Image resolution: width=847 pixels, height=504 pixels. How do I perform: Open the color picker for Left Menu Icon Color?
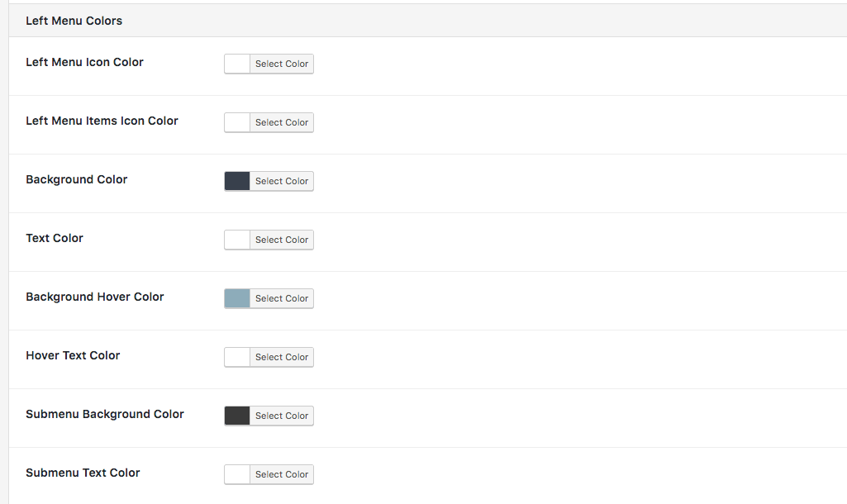(x=282, y=64)
